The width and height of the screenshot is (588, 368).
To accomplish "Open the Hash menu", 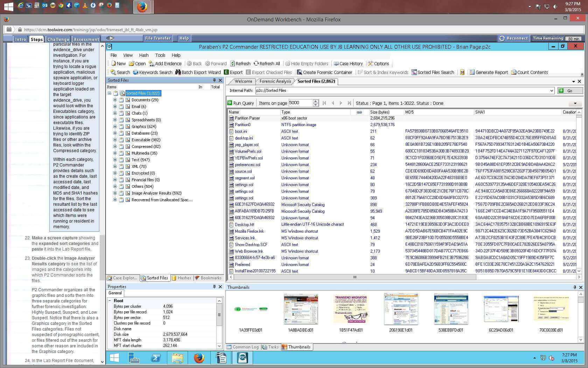I will tap(144, 55).
